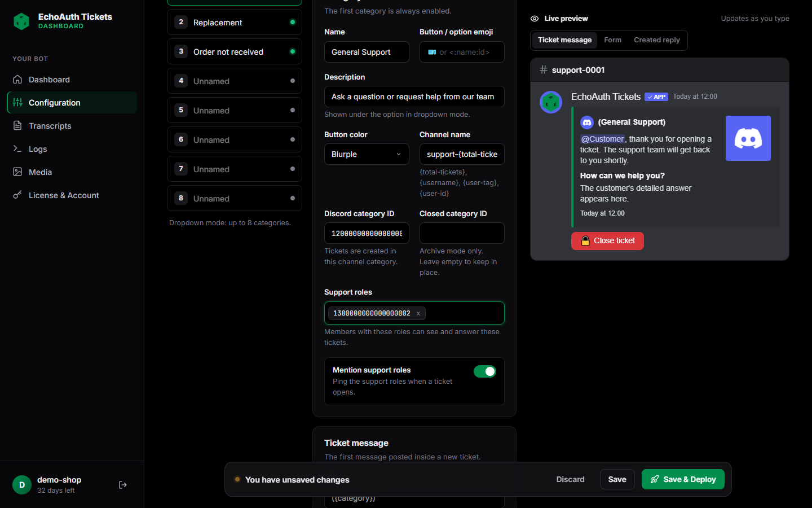Open Media in the sidebar

tap(72, 172)
